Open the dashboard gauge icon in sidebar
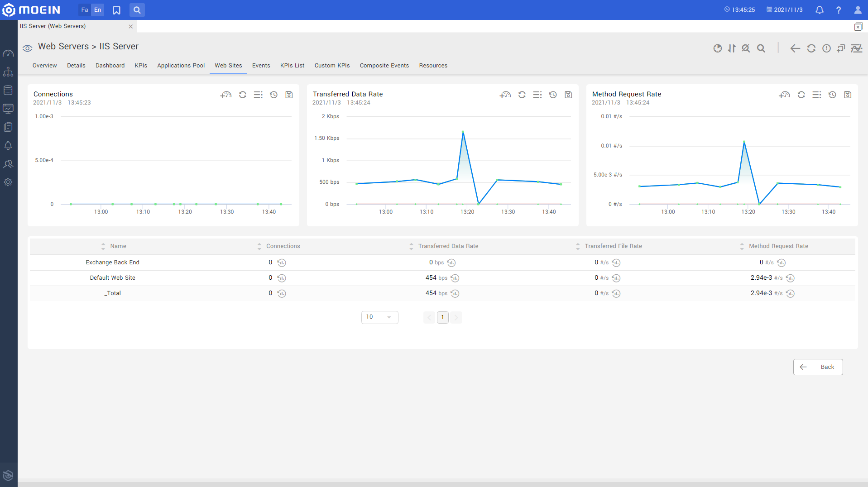 tap(8, 53)
